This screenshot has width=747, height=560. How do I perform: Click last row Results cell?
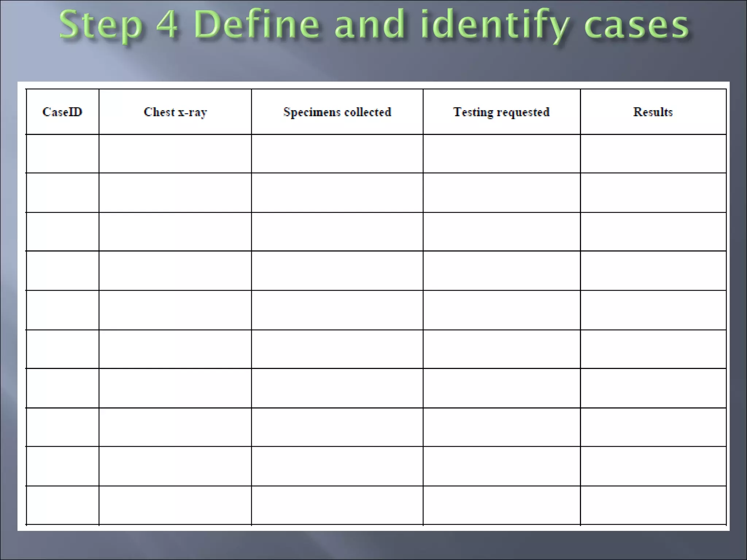(653, 505)
